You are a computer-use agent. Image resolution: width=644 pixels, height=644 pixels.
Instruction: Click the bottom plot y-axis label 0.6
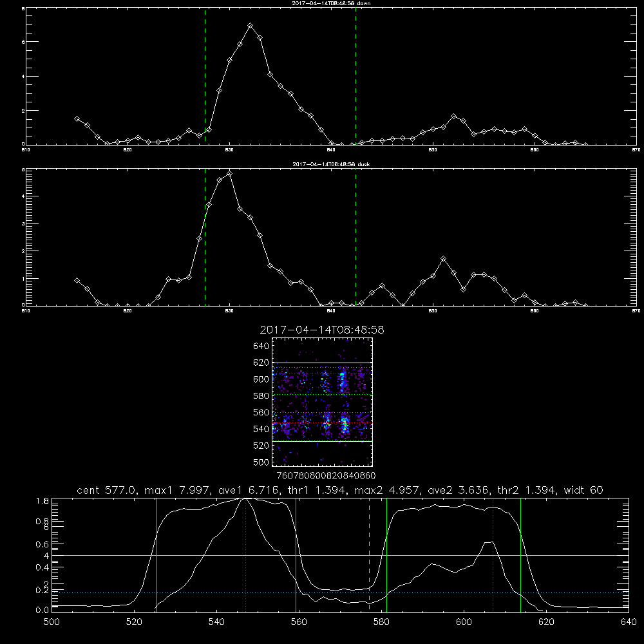pos(43,544)
